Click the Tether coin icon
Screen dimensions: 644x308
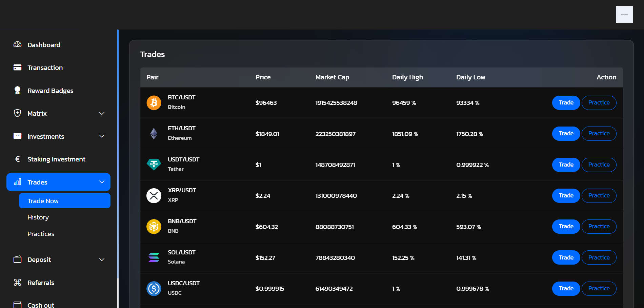point(154,165)
